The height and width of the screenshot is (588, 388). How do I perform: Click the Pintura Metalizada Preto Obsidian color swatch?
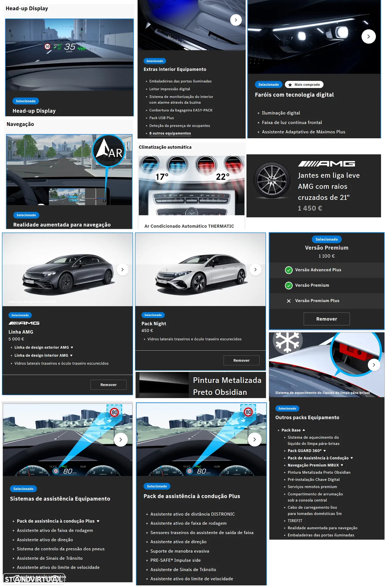164,385
